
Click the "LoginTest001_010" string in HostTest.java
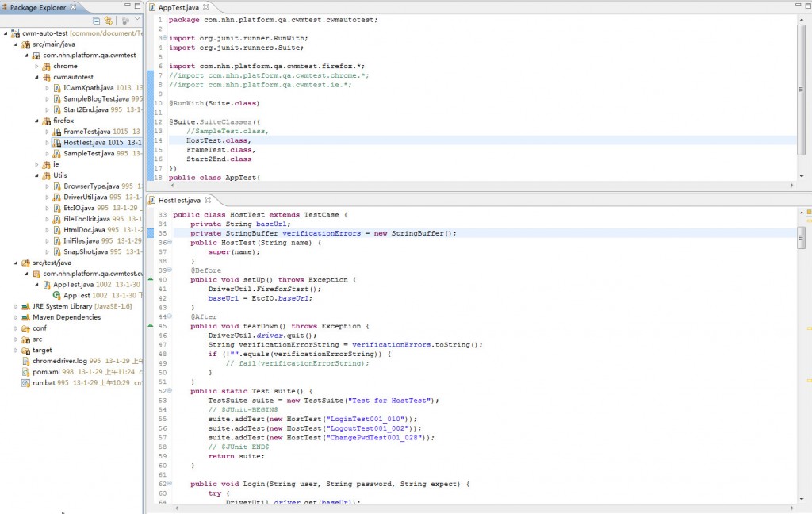point(365,419)
